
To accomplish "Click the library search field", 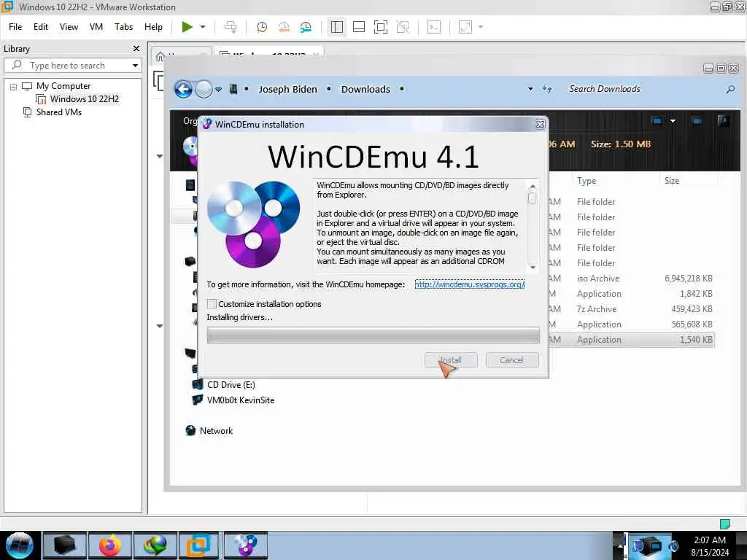I will pyautogui.click(x=71, y=65).
